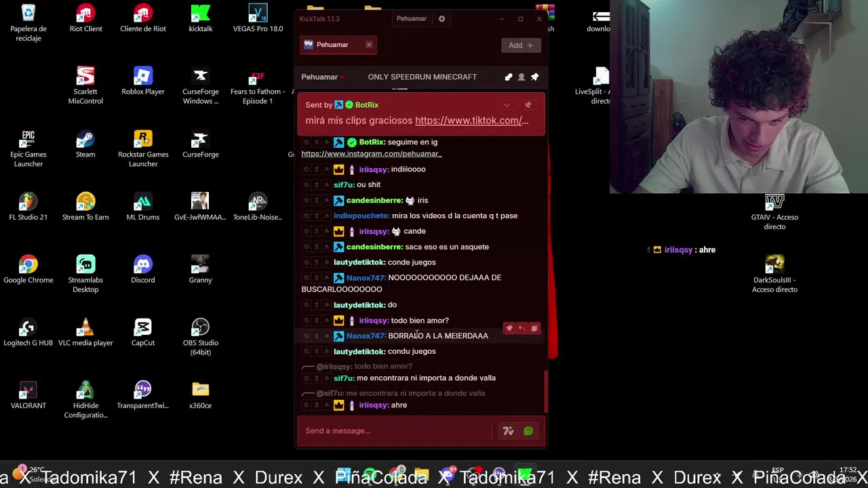Select the Steam desktop icon
This screenshot has width=868, height=488.
[85, 144]
